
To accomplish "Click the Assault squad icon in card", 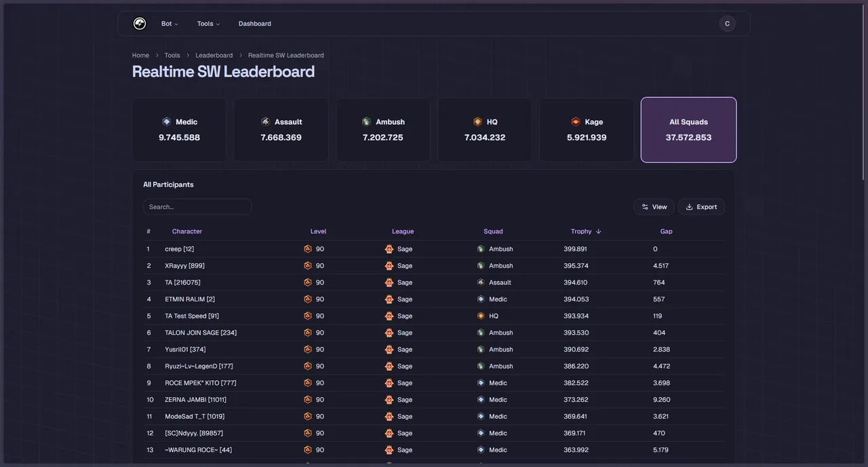I will click(266, 122).
